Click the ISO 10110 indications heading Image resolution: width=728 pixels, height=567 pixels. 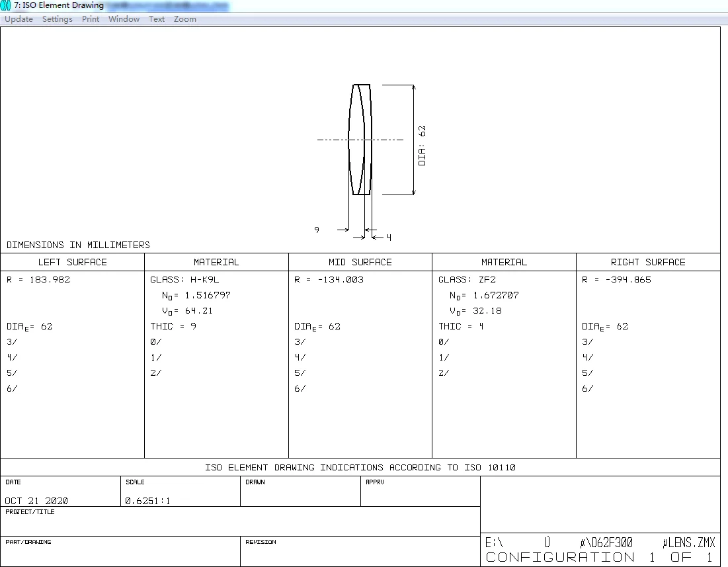(360, 468)
